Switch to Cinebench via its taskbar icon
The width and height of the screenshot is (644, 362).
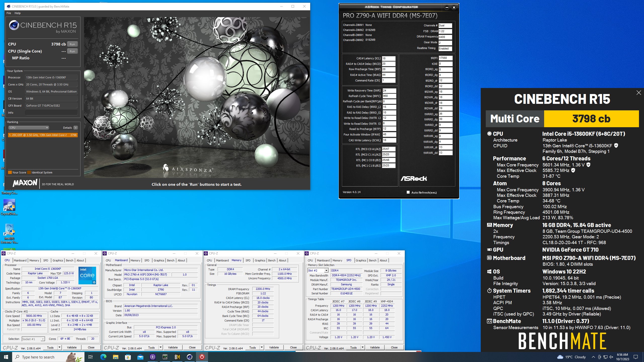point(189,357)
